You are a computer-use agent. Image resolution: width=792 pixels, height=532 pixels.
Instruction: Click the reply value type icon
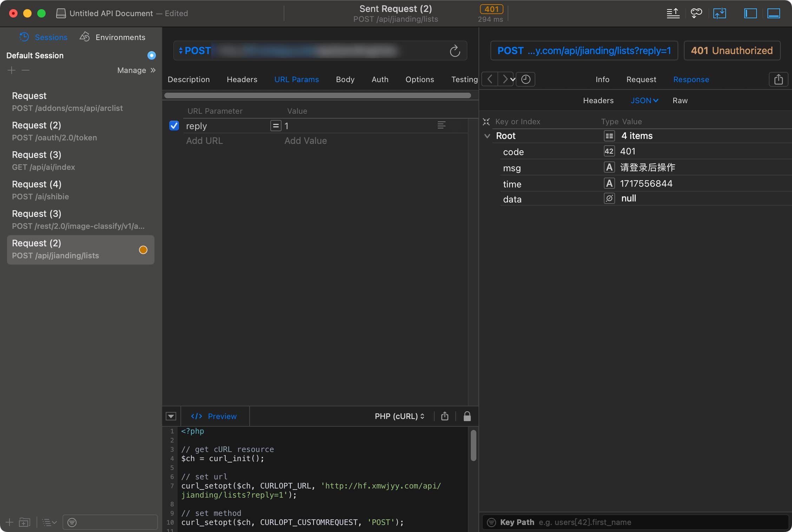tap(276, 126)
